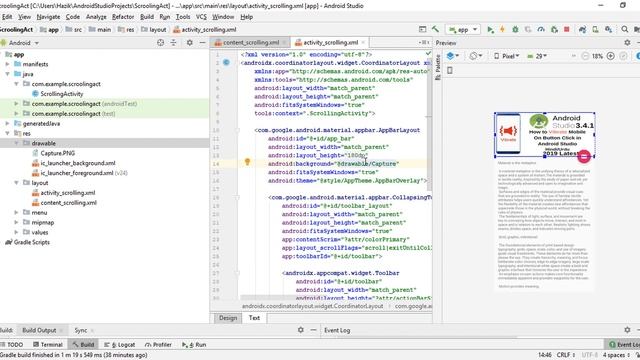This screenshot has width=640, height=360.
Task: Expand the menu folder
Action: (x=16, y=212)
